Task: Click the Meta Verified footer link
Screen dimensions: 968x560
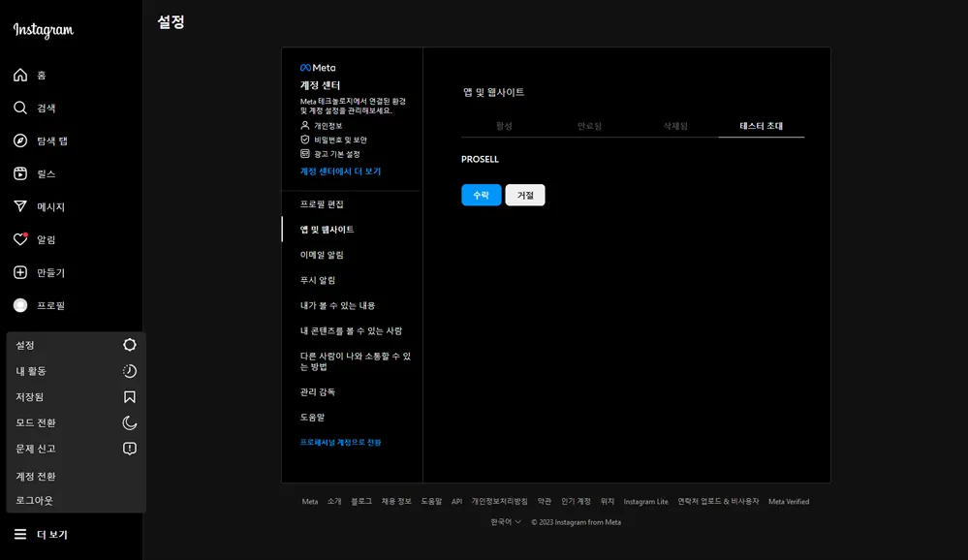Action: pos(789,501)
